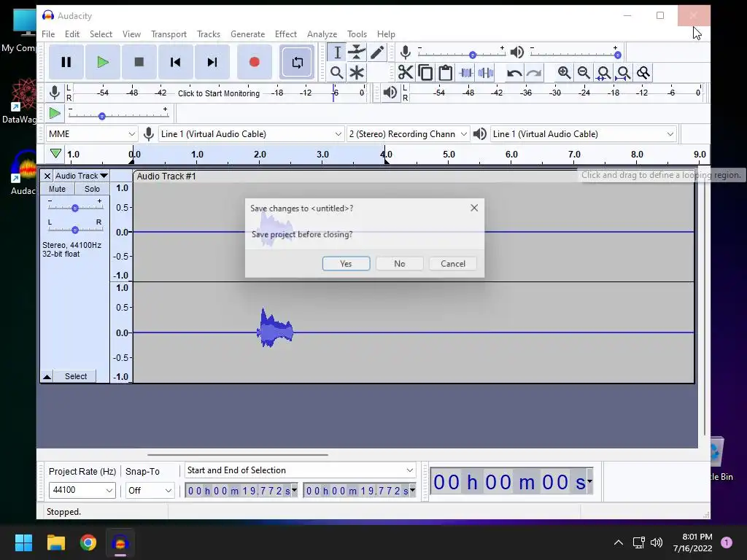Open the Transport menu
747x560 pixels.
tap(169, 34)
